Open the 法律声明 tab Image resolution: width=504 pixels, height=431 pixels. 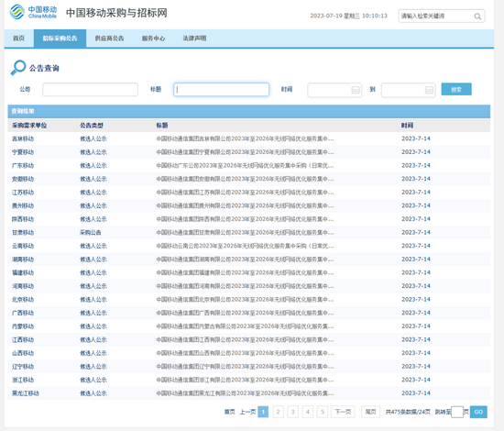[194, 39]
